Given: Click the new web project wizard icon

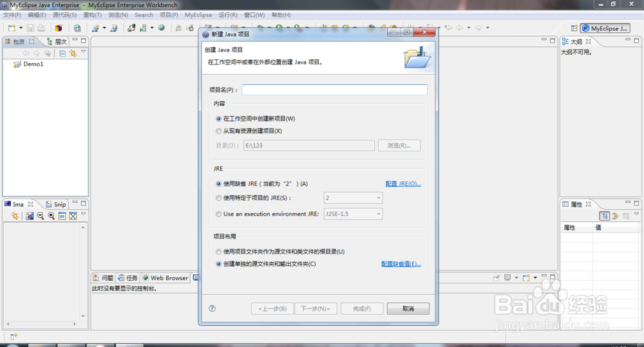Looking at the screenshot, I should click(x=95, y=28).
